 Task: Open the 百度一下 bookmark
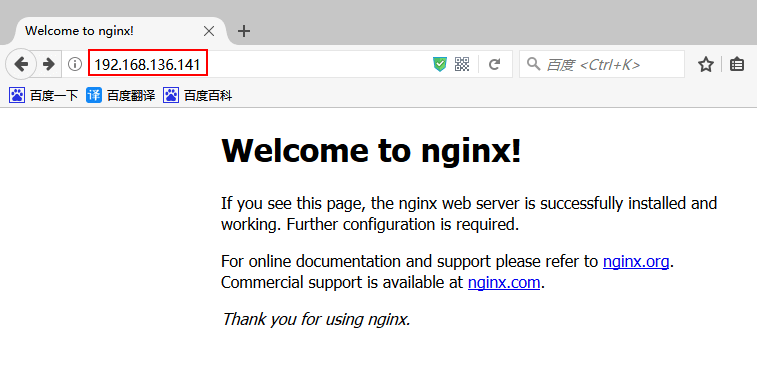44,96
